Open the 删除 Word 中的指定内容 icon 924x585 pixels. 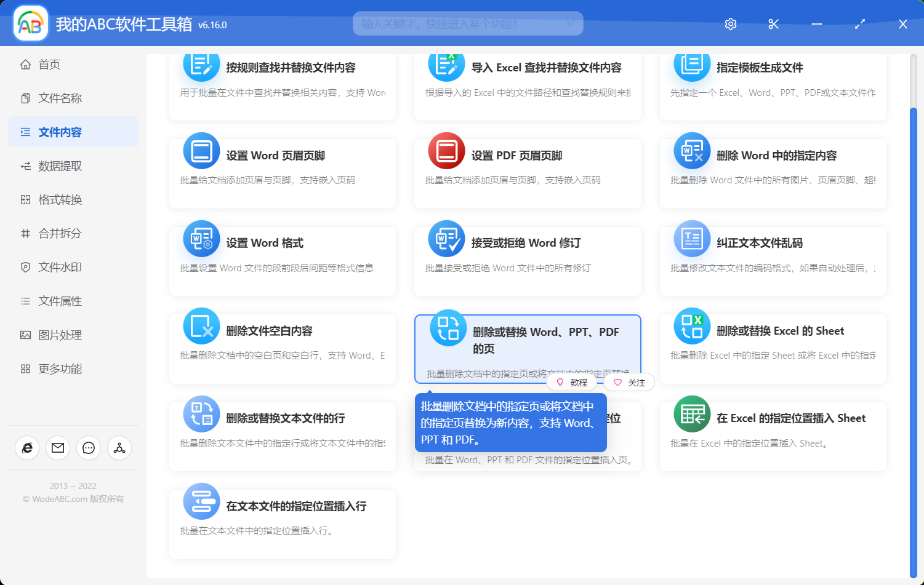(x=691, y=150)
